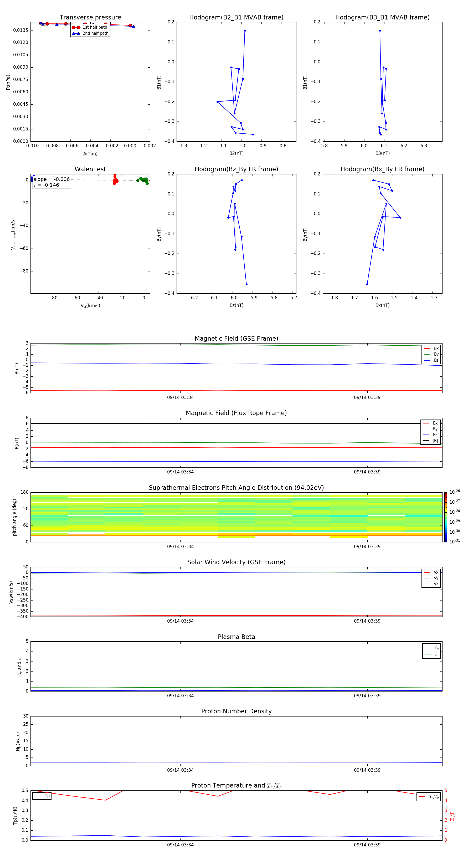Click the Suprathermal Electrons Pitch Angle Distribution title
Image resolution: width=473 pixels, height=868 pixels.
pyautogui.click(x=236, y=488)
